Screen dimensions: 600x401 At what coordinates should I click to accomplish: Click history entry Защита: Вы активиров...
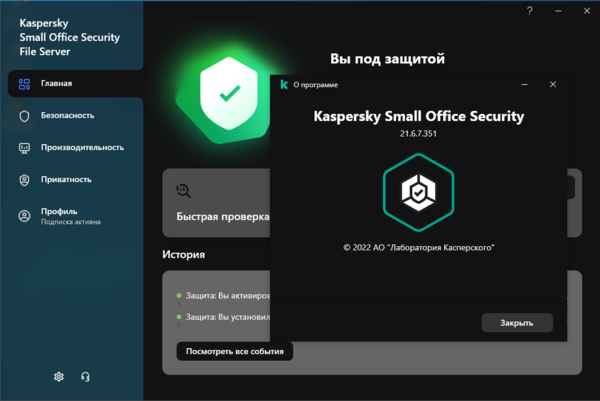(228, 295)
